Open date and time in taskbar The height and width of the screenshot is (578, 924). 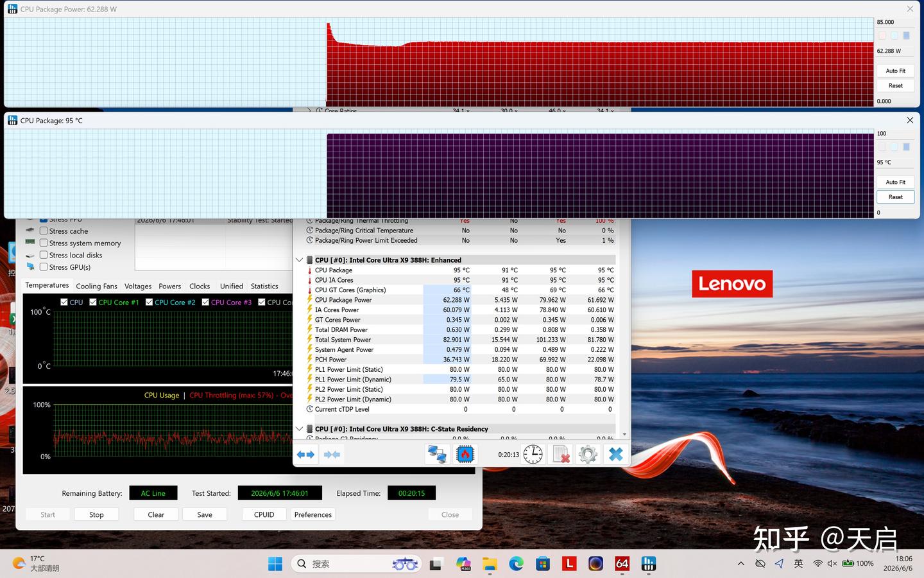898,563
